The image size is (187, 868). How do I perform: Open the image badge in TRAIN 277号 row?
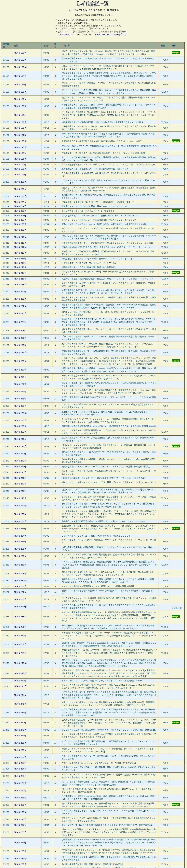(x=176, y=722)
